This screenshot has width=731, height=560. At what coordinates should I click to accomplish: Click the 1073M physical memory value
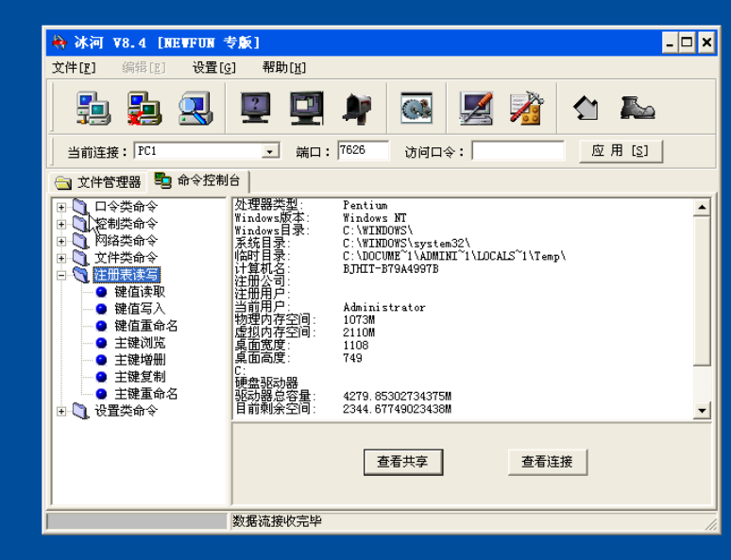pos(359,320)
